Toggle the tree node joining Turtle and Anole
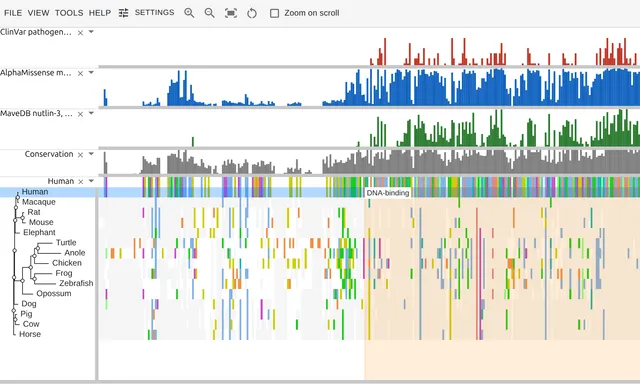This screenshot has width=640, height=384. point(37,248)
